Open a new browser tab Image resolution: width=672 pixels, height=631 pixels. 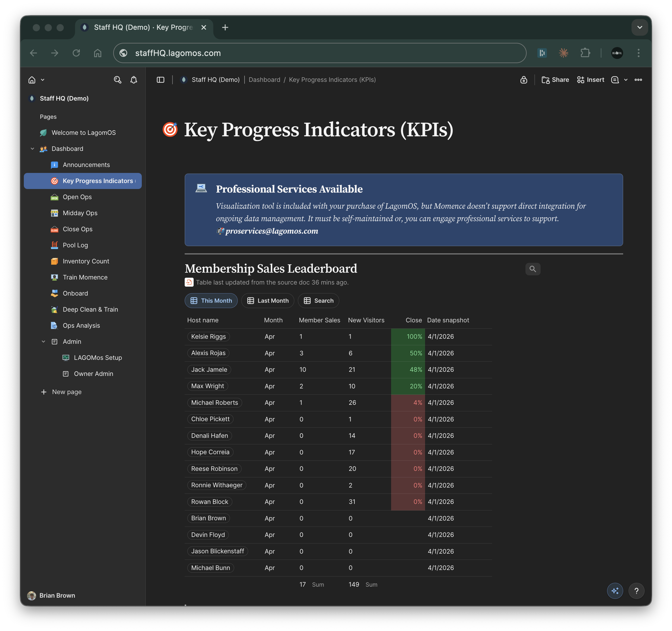click(x=225, y=27)
